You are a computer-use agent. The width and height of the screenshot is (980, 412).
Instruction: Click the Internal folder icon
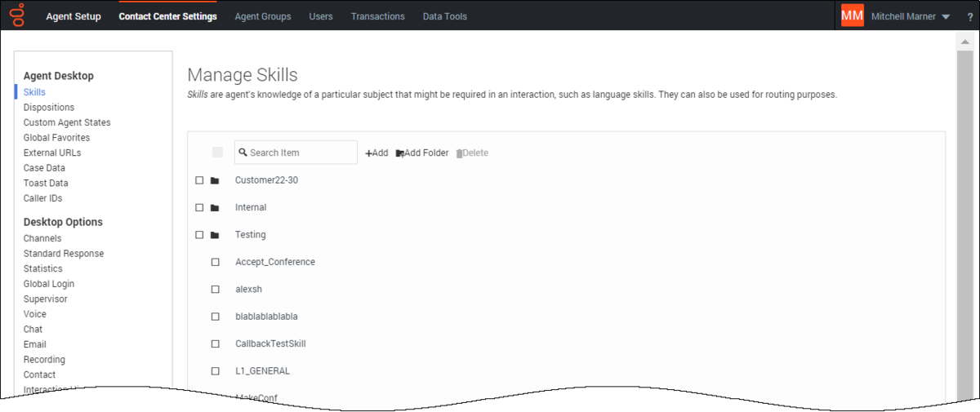[x=215, y=208]
